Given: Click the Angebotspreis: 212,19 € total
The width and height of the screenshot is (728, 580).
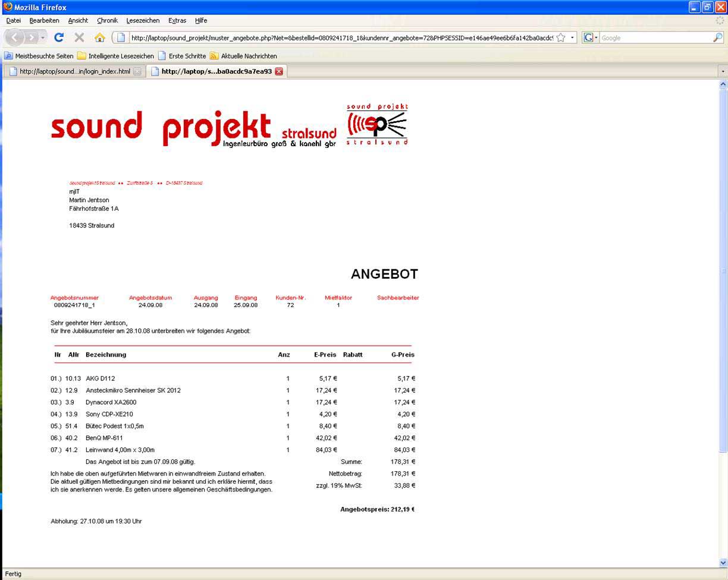Looking at the screenshot, I should point(377,509).
